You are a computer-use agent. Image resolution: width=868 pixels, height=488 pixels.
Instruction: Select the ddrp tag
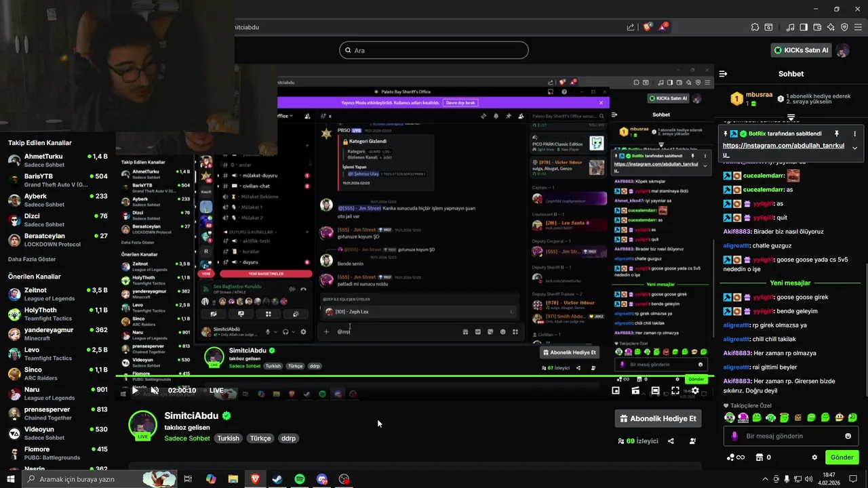coord(289,439)
